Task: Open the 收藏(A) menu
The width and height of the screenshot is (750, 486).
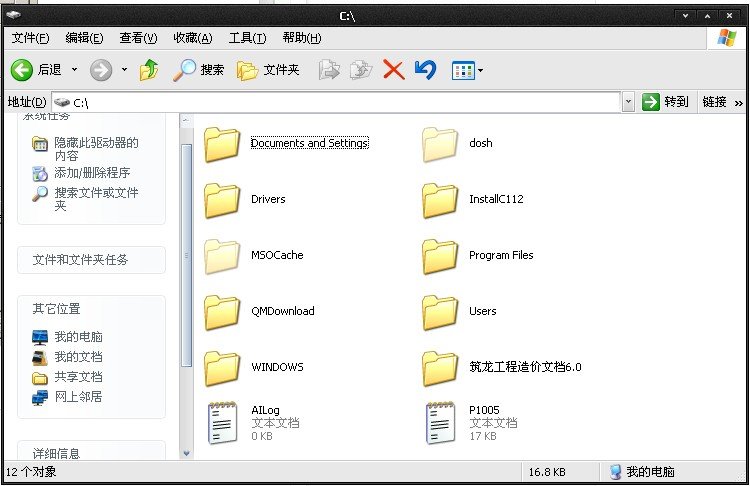Action: (x=193, y=38)
